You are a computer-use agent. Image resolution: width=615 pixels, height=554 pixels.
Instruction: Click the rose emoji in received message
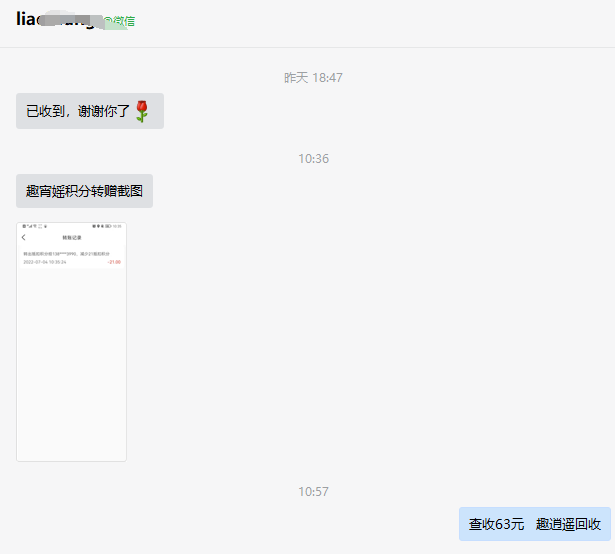pyautogui.click(x=142, y=111)
